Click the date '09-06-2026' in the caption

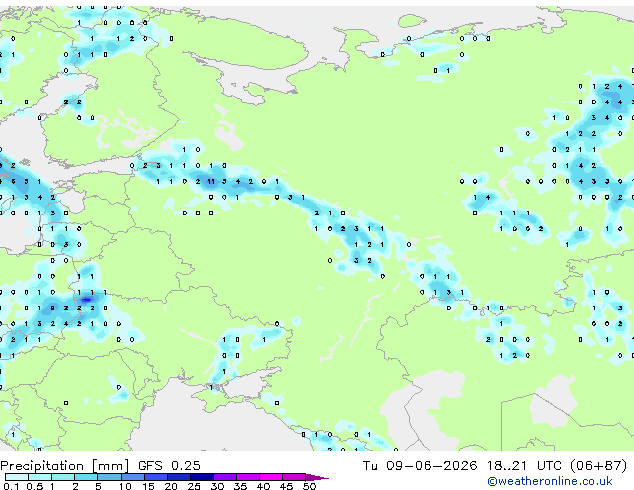pyautogui.click(x=431, y=466)
